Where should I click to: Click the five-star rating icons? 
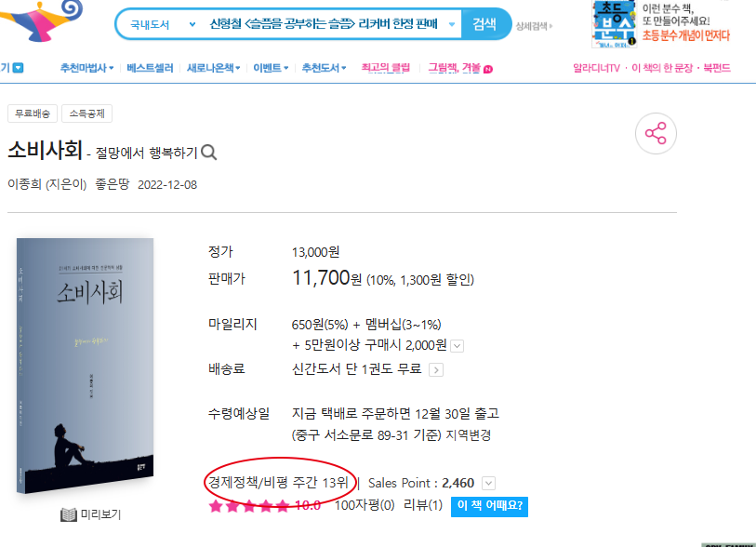[x=249, y=506]
